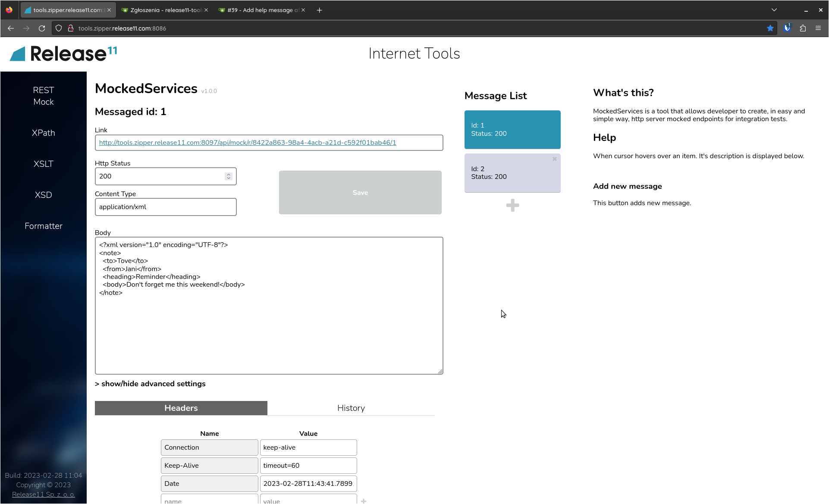
Task: Click the Content Type input field
Action: pos(166,207)
